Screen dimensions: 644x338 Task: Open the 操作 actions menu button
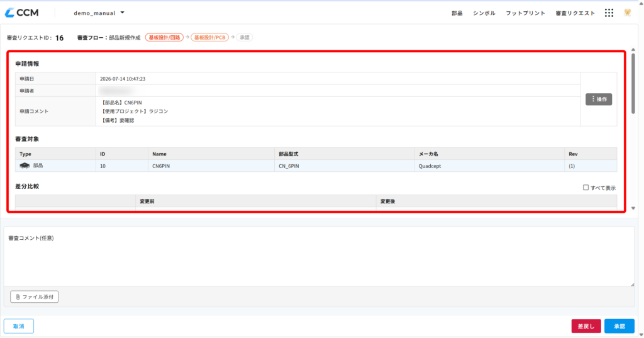pos(599,99)
